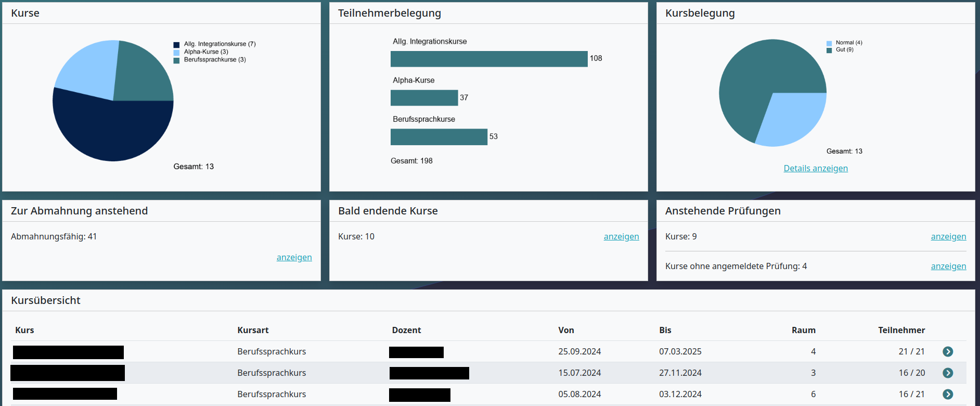This screenshot has width=980, height=406.
Task: Open course details arrow for 05.08.2024 row
Action: point(948,395)
